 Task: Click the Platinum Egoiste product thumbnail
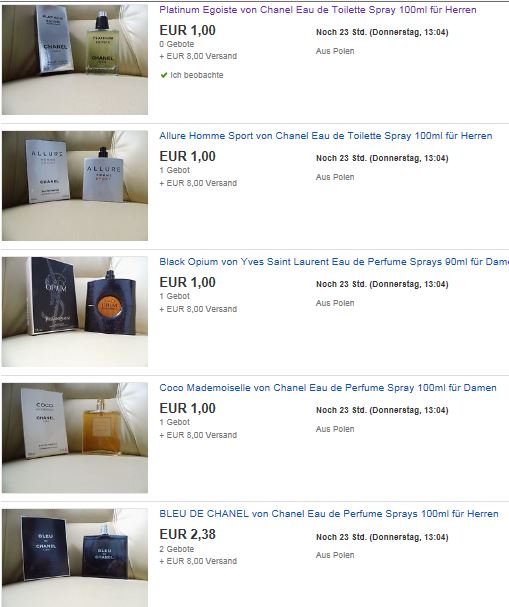[x=75, y=59]
